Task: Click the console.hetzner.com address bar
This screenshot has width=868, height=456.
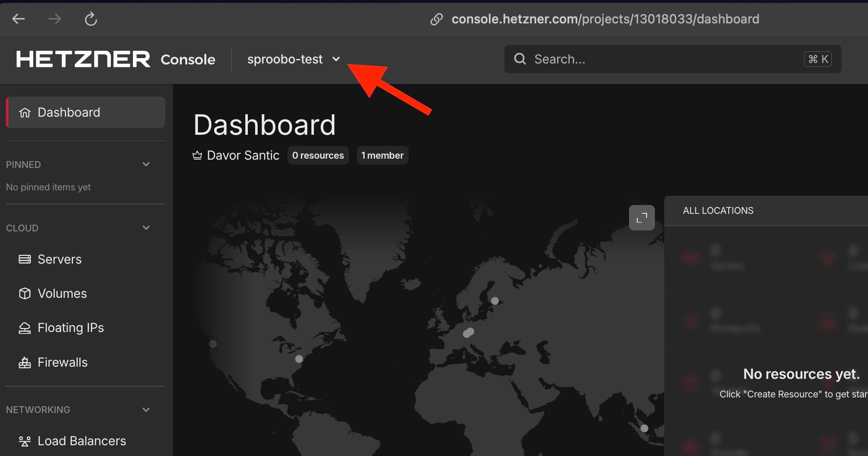Action: pos(605,19)
